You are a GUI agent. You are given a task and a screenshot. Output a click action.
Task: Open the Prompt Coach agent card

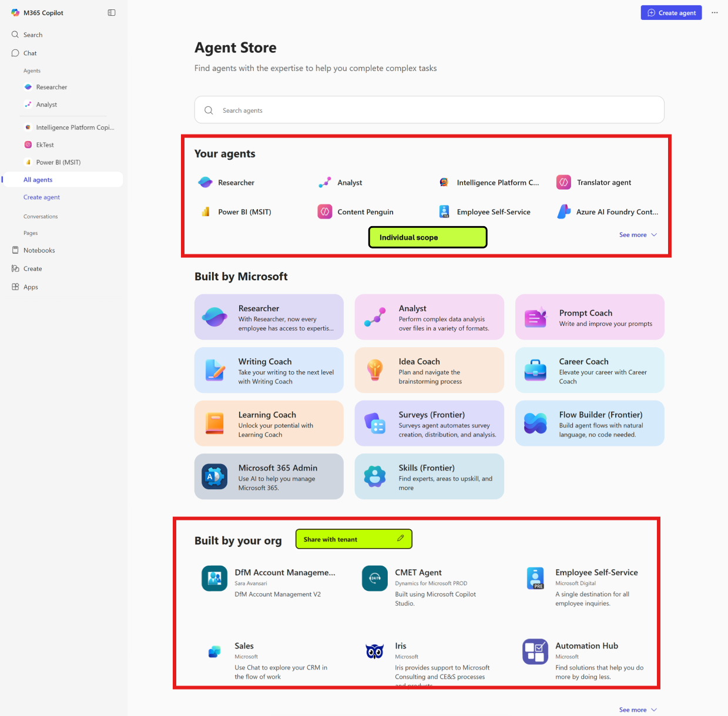click(589, 317)
